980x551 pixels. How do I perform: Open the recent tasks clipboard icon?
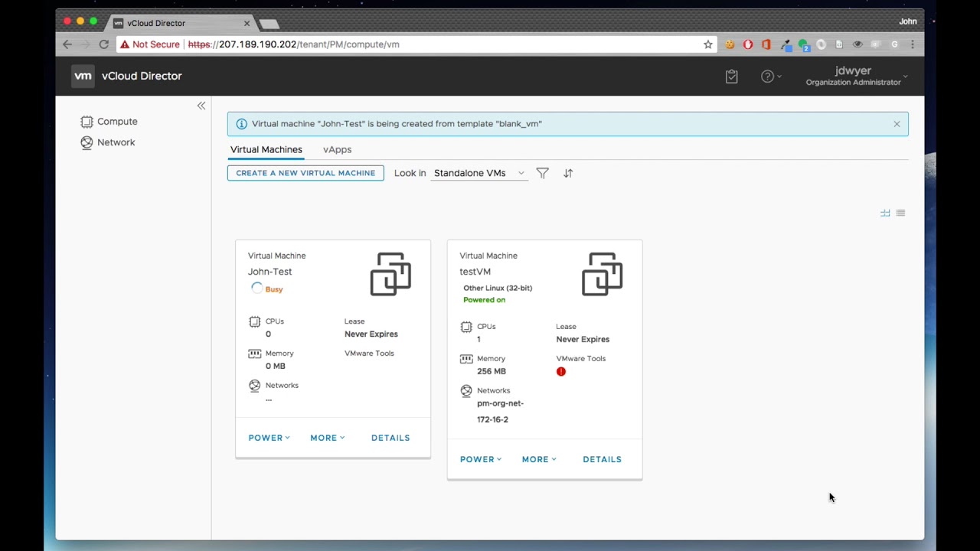click(731, 77)
